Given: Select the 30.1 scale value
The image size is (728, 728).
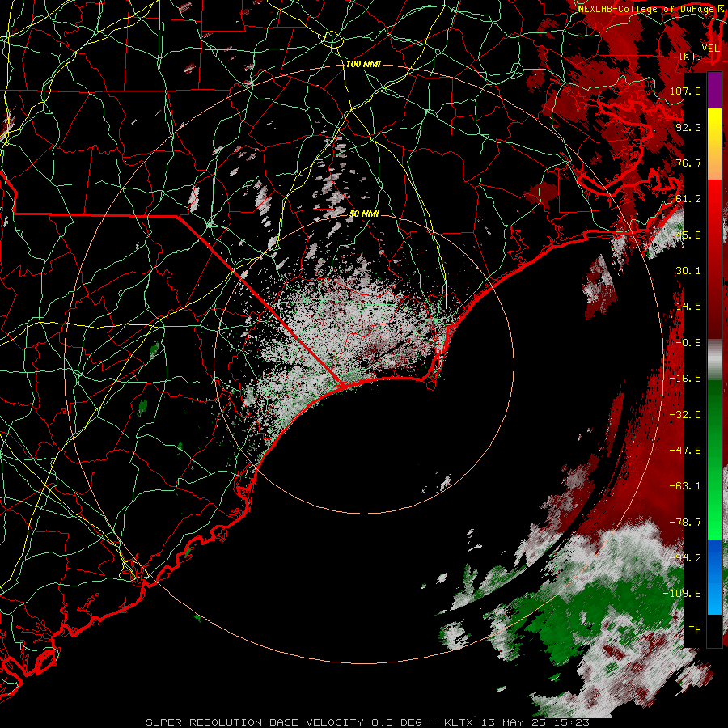Looking at the screenshot, I should point(688,271).
